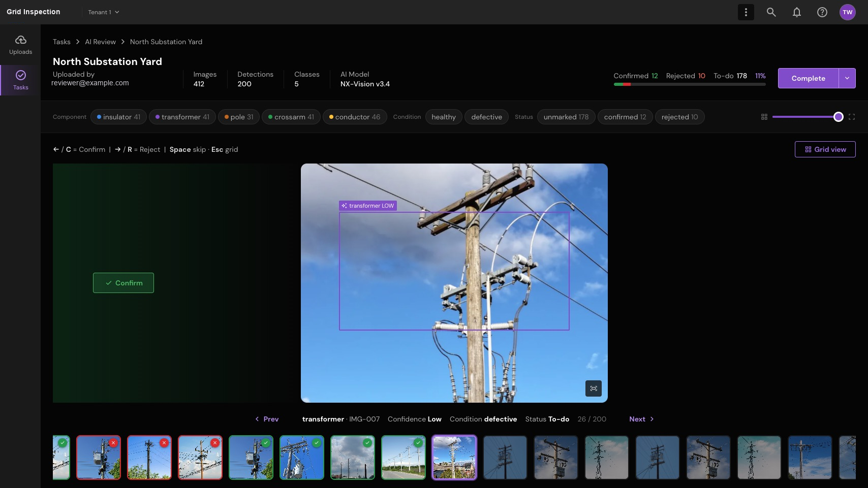868x488 pixels.
Task: Filter by confirmed 12 status
Action: 625,117
